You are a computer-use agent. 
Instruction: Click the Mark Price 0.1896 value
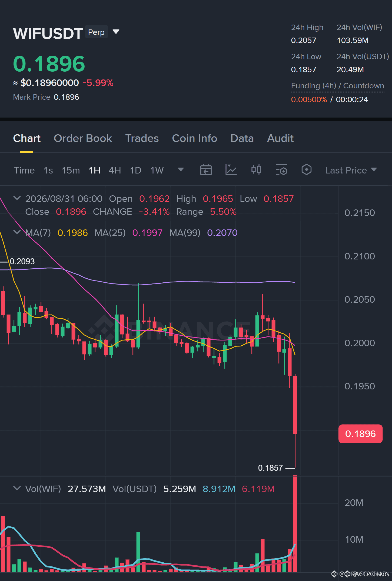point(67,97)
